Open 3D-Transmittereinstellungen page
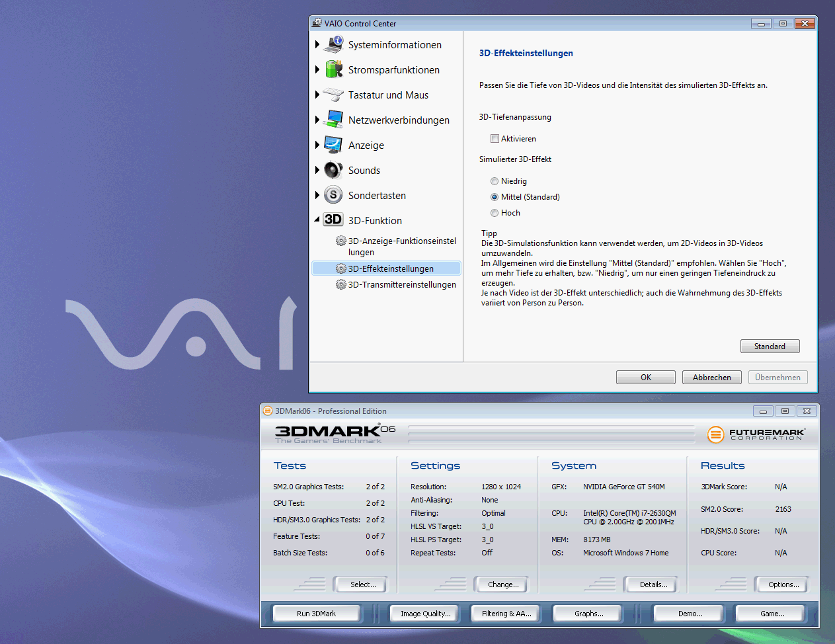Screen dimensions: 835x644 (x=402, y=284)
